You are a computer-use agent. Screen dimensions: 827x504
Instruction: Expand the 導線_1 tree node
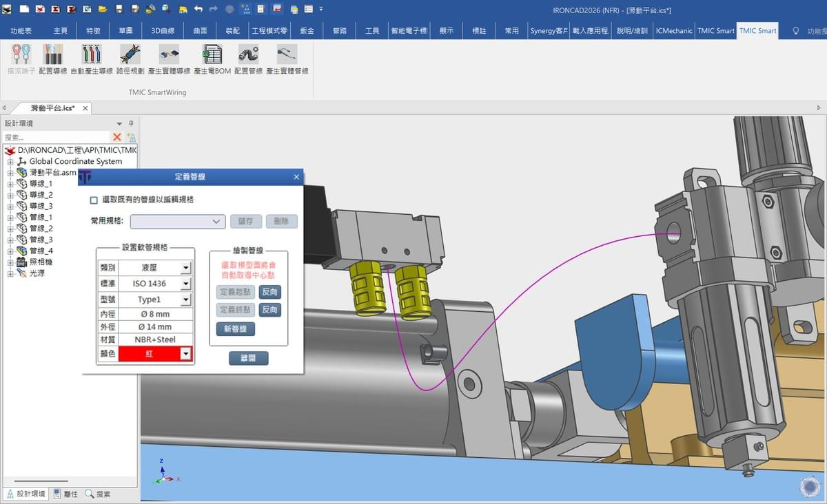(10, 184)
